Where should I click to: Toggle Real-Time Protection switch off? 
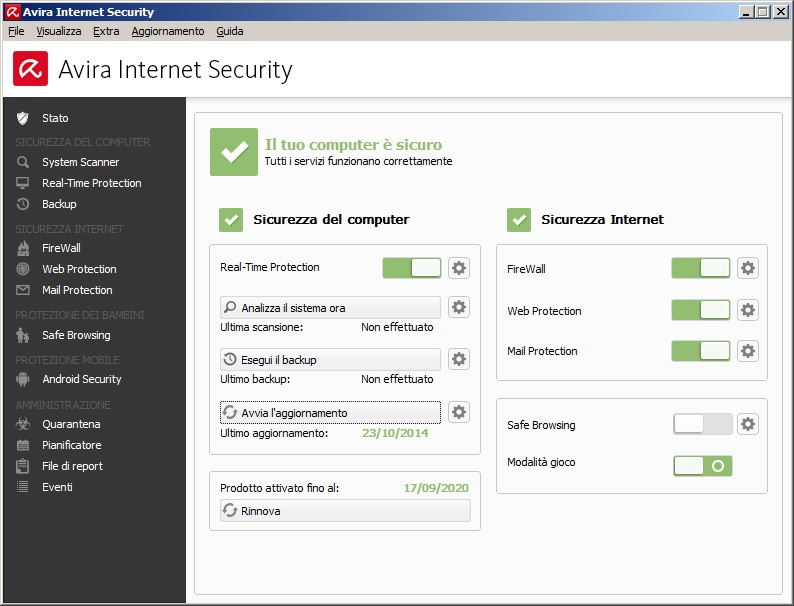tap(412, 268)
